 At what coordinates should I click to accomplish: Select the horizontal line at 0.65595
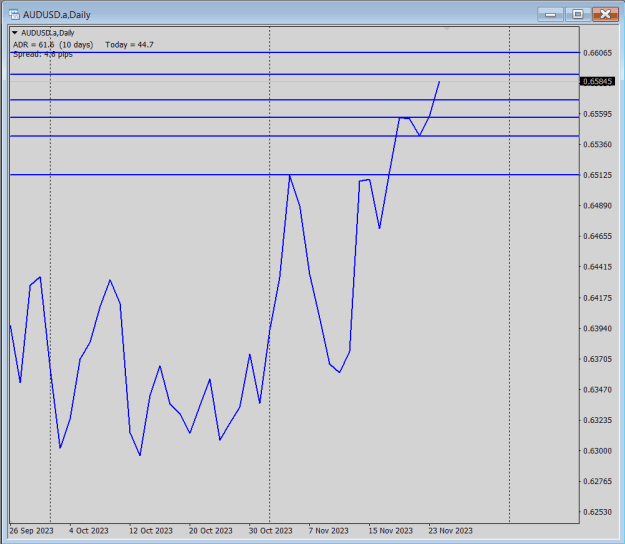coord(295,117)
